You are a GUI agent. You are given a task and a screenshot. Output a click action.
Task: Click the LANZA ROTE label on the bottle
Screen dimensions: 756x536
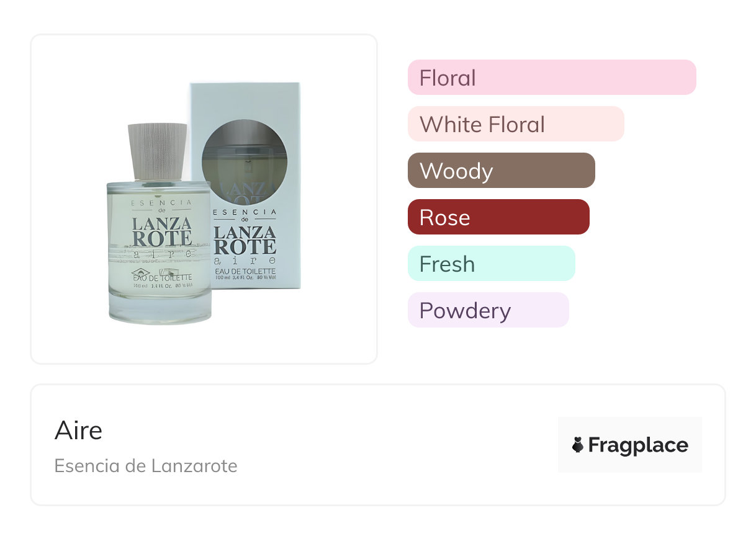[x=162, y=231]
